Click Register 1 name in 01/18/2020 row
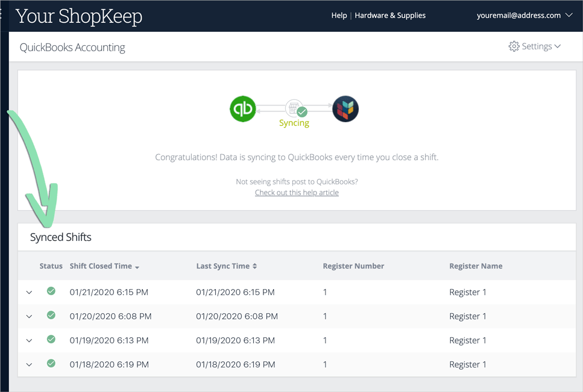The width and height of the screenshot is (583, 392). (468, 365)
